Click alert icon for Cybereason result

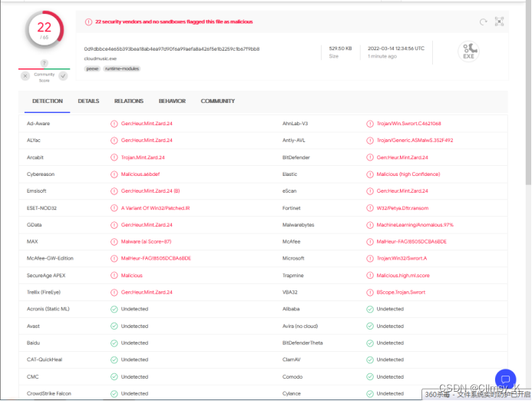pos(114,174)
